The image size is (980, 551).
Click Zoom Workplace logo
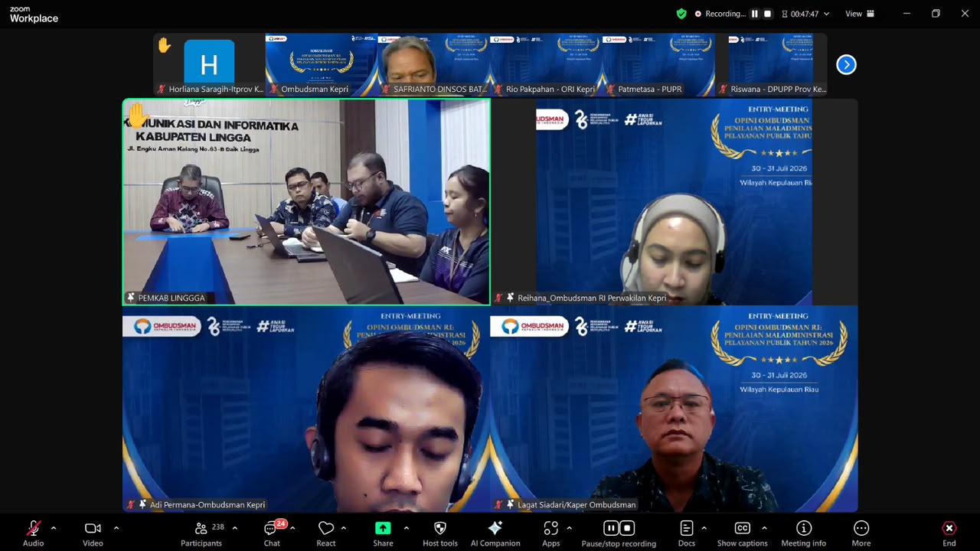coord(34,15)
